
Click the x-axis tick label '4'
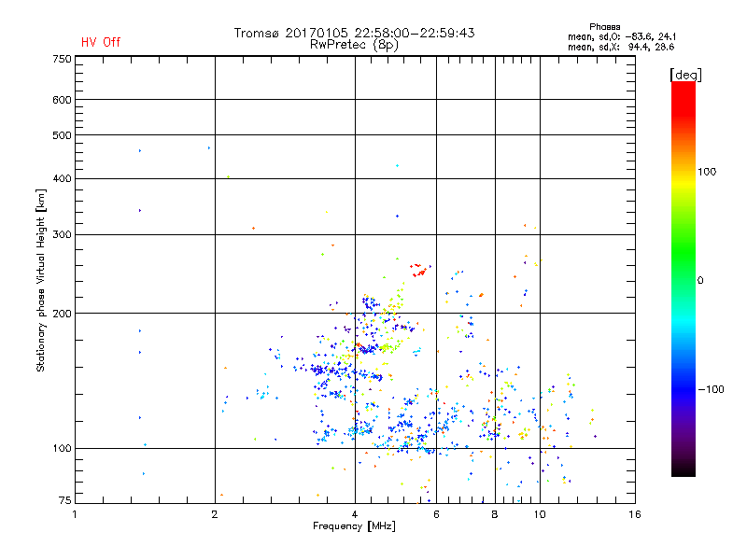(355, 514)
